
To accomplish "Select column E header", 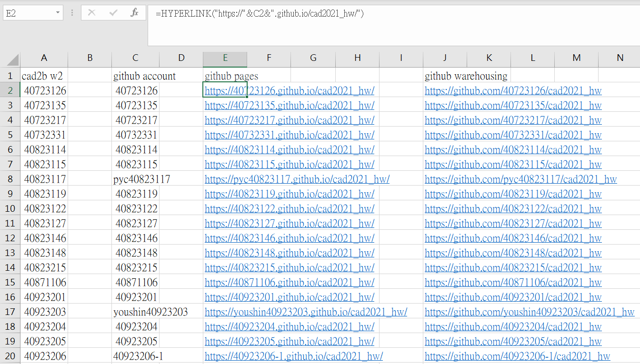I will 225,58.
